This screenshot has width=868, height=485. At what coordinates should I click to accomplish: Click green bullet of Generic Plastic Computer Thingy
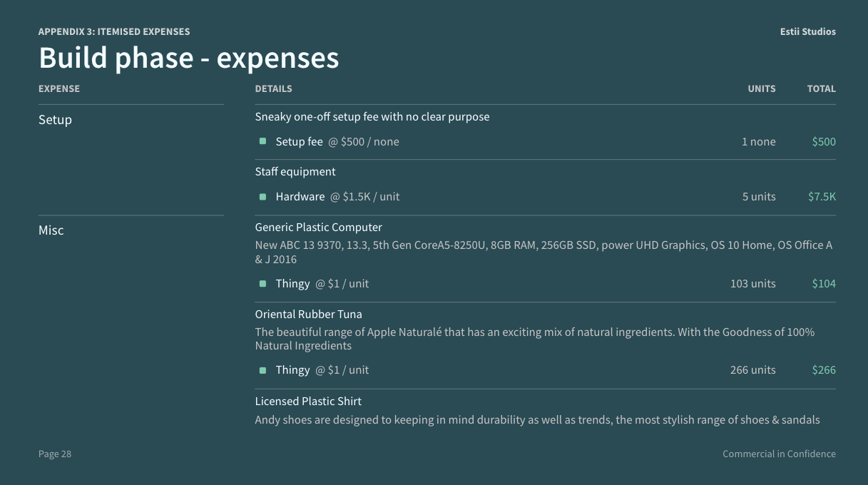[262, 284]
